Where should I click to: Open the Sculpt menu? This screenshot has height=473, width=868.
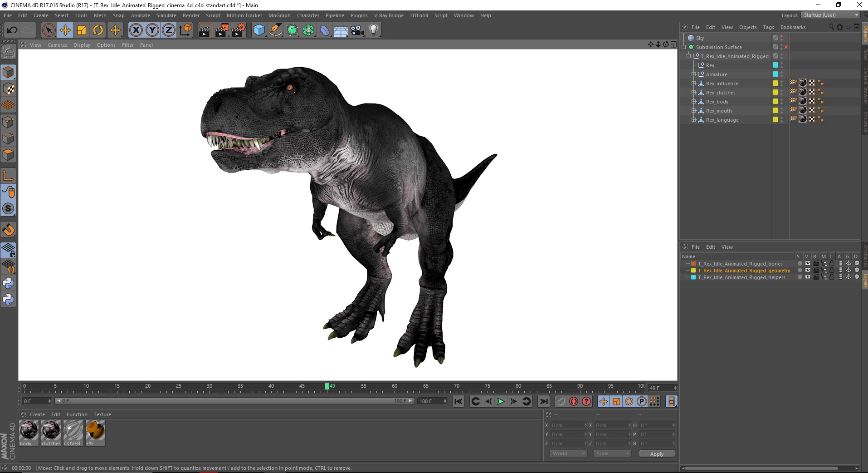click(x=213, y=15)
